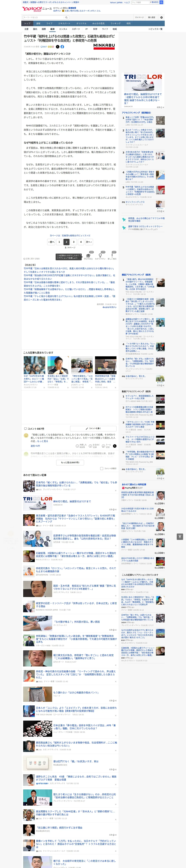Open the ライブ tab in the main nav

pyautogui.click(x=49, y=24)
